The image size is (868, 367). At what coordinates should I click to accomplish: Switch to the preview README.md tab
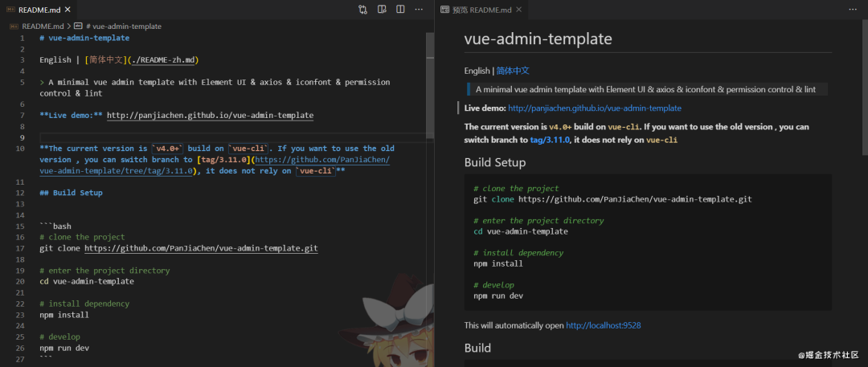click(x=481, y=10)
